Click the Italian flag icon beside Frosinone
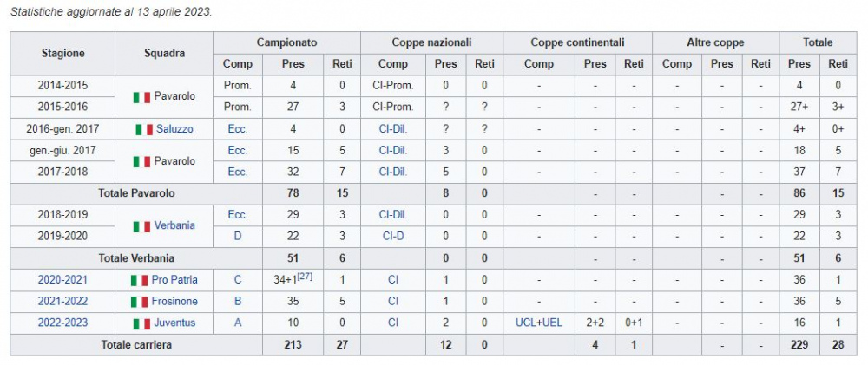 point(140,302)
